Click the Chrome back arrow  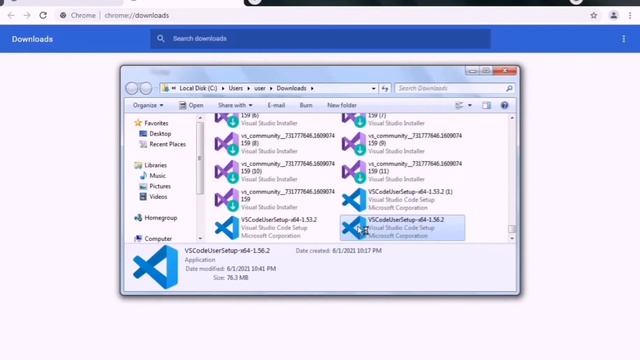pyautogui.click(x=11, y=16)
